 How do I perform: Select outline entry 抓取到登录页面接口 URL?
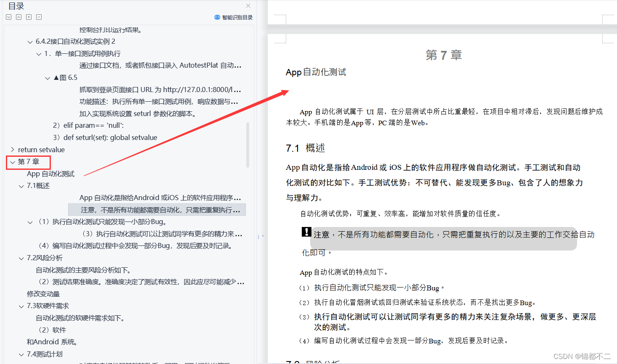tap(160, 90)
